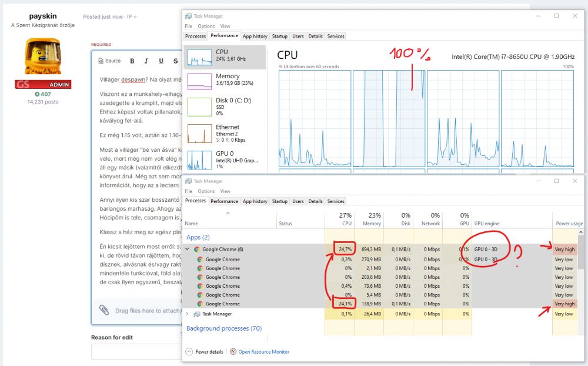
Task: Select Disk 0 (C: D:) performance item
Action: [x=225, y=107]
